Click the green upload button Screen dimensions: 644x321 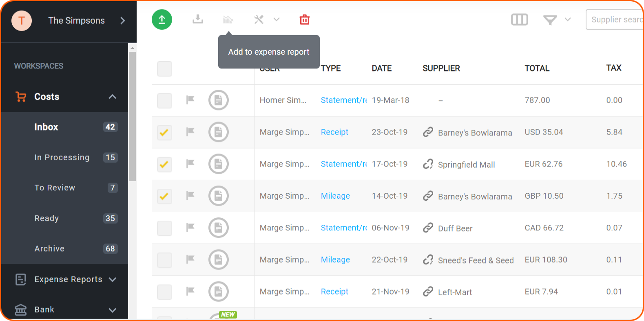pyautogui.click(x=162, y=20)
